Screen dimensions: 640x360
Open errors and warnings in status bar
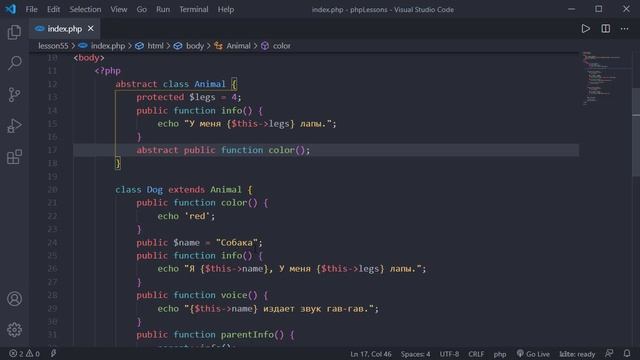[x=24, y=353]
